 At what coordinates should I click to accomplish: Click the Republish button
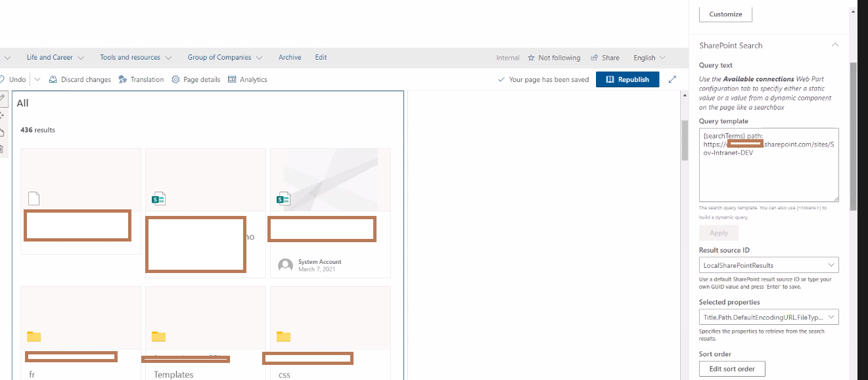coord(628,79)
